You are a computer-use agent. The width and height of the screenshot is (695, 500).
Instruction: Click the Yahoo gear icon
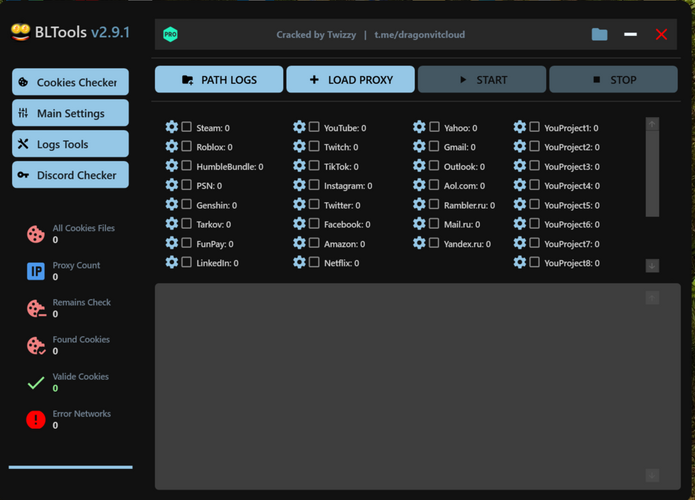[x=419, y=127]
